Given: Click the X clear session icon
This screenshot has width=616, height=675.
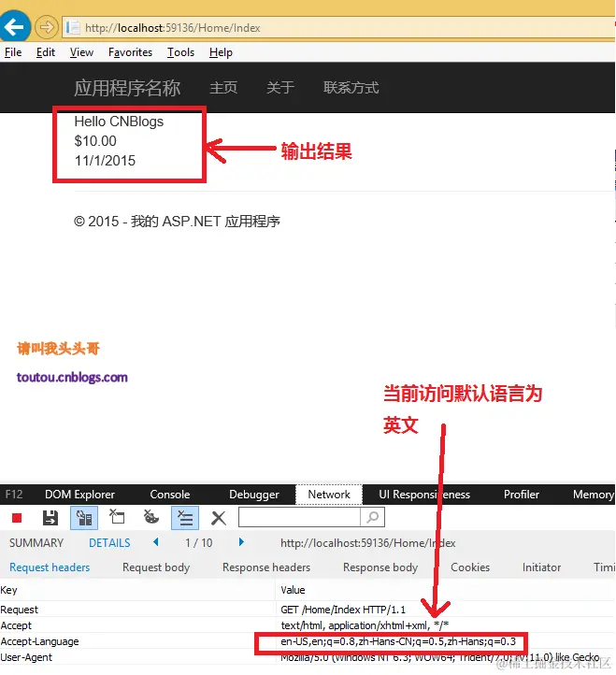Looking at the screenshot, I should 219,518.
